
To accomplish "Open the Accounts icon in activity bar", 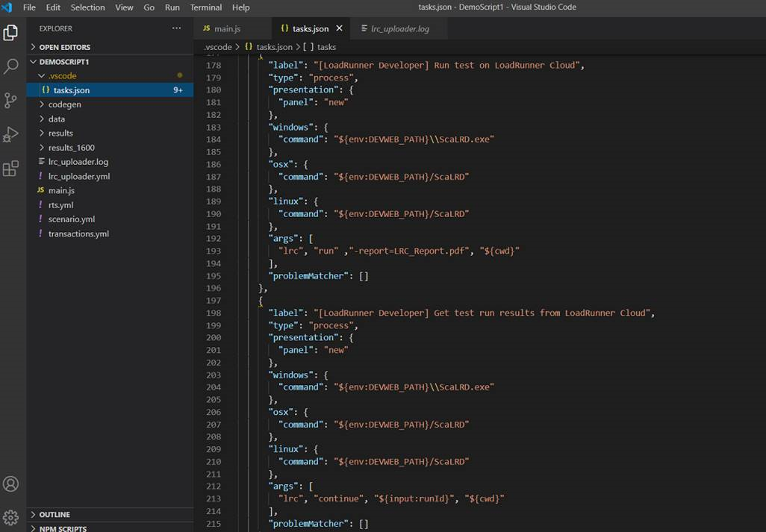I will coord(11,484).
